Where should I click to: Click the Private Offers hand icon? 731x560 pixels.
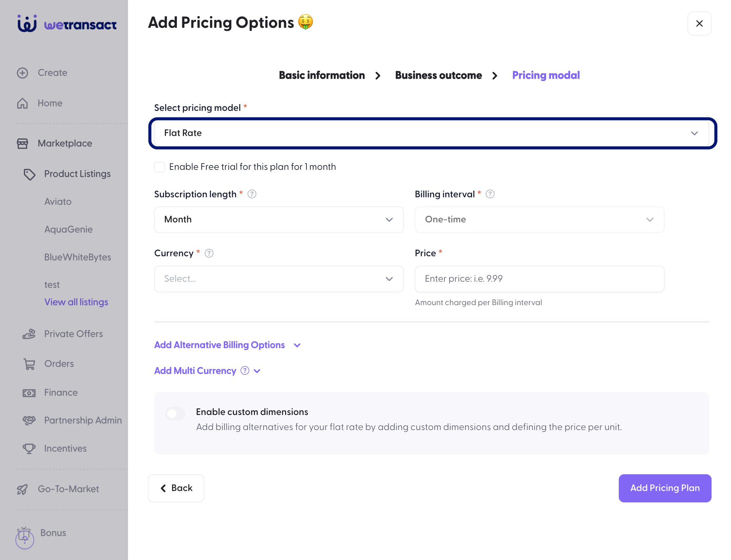(x=29, y=334)
